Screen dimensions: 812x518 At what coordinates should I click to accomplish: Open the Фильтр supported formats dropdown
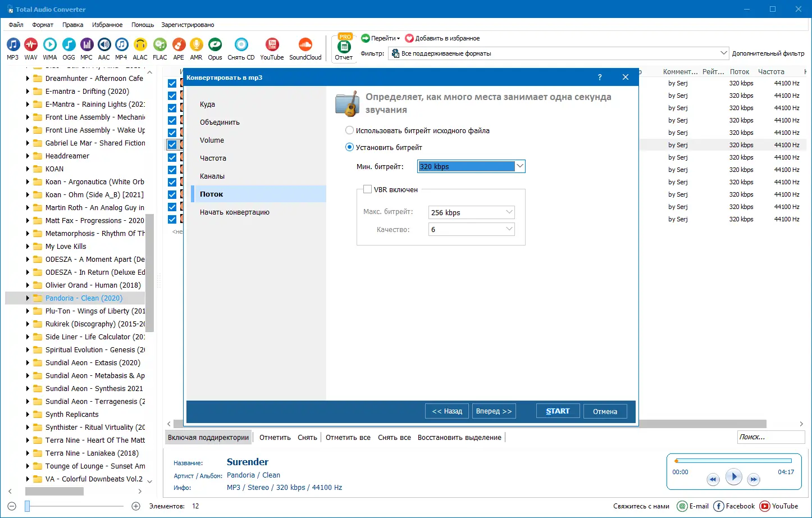click(559, 53)
